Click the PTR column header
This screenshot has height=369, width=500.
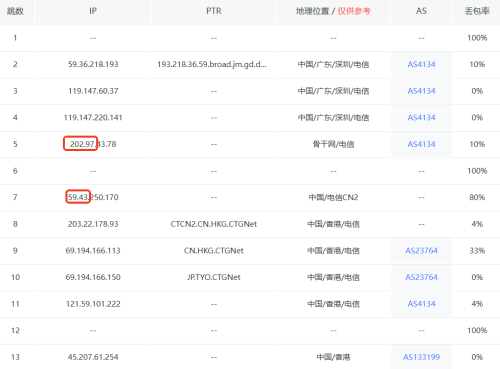(x=214, y=11)
